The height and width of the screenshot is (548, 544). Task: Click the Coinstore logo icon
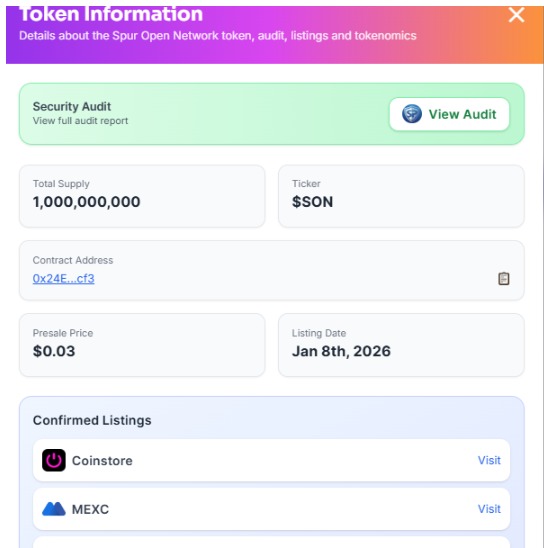pyautogui.click(x=54, y=460)
